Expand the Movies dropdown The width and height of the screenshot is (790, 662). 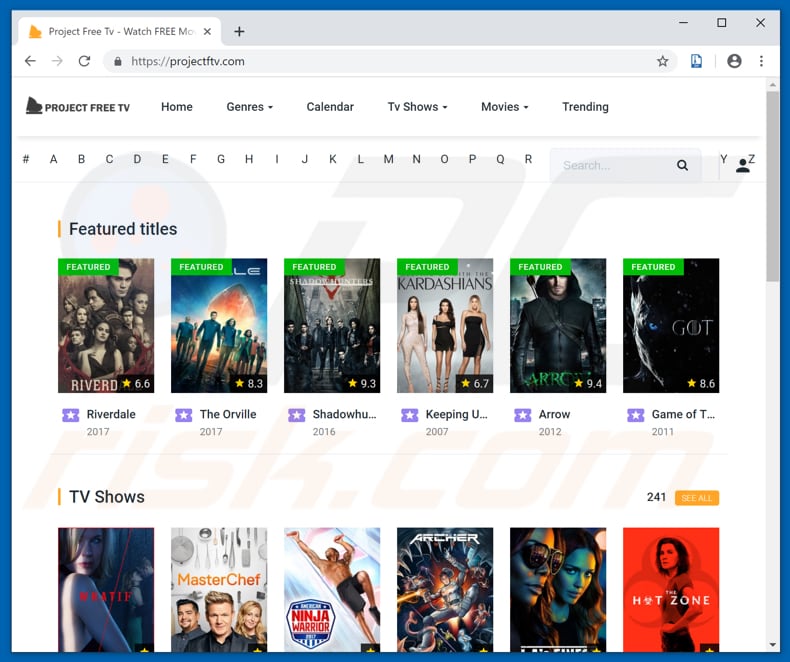[x=504, y=107]
